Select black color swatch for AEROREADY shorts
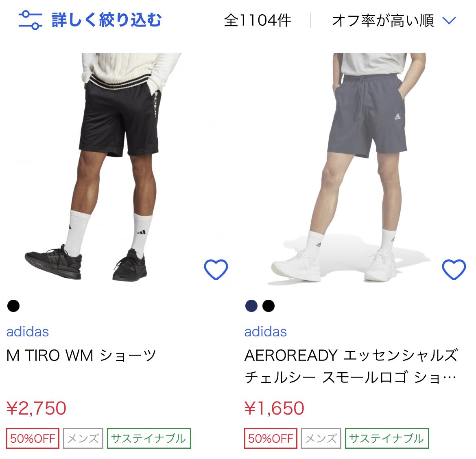 [269, 306]
